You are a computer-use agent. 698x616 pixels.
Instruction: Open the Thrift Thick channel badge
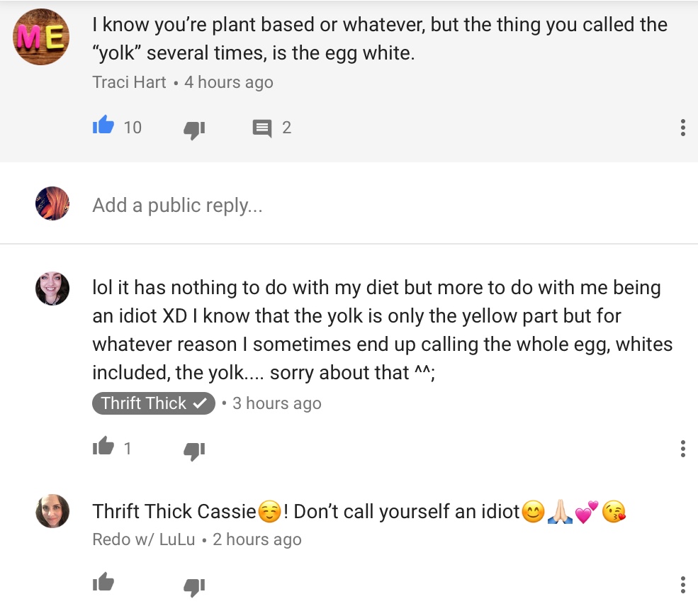[x=153, y=403]
